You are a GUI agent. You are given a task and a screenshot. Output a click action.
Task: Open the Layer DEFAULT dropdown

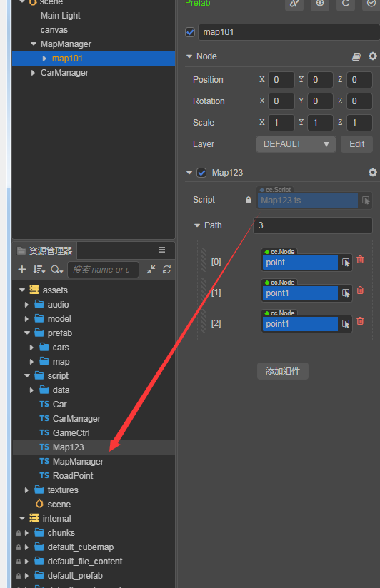click(296, 144)
